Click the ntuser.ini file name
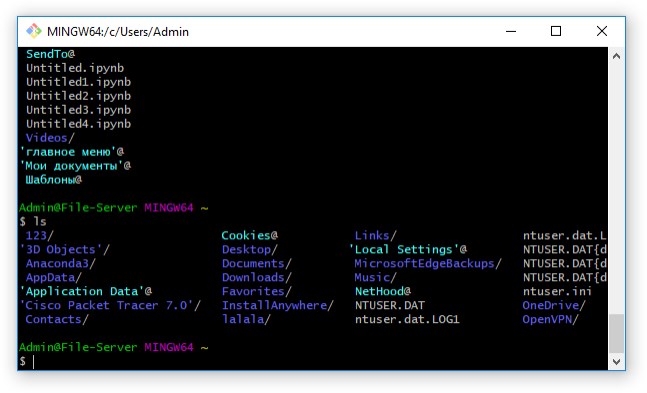This screenshot has width=647, height=393. tap(557, 291)
